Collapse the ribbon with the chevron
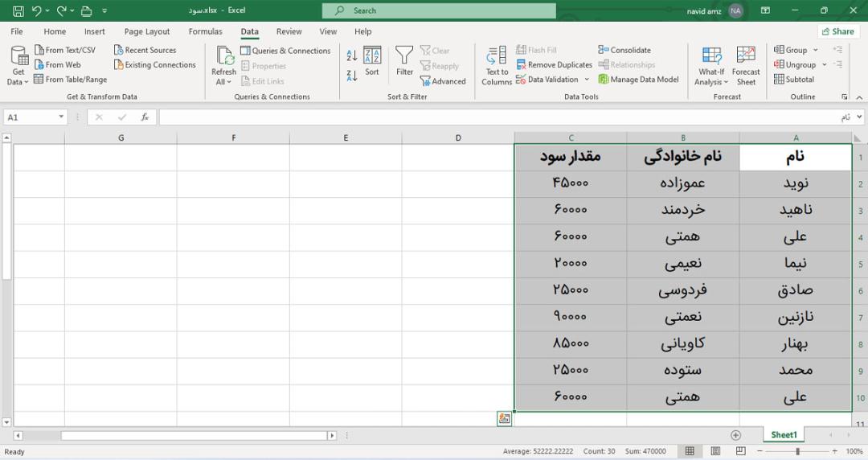 point(858,97)
